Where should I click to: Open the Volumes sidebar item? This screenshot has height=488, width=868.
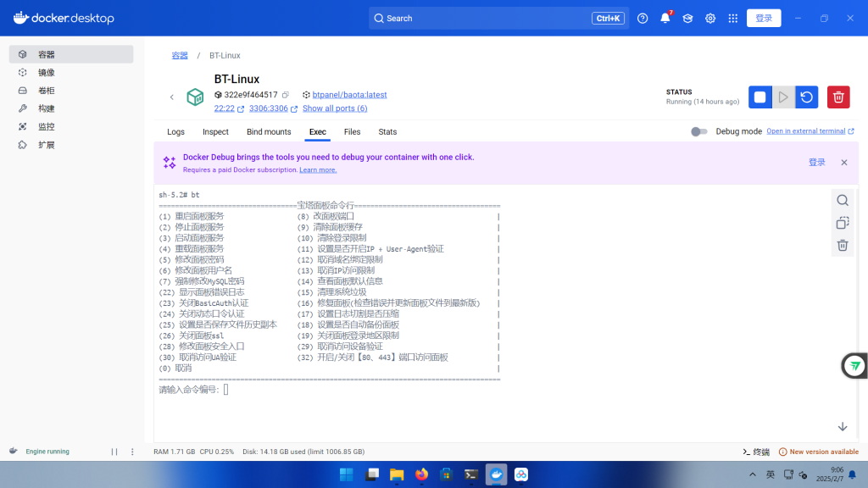[x=71, y=91]
